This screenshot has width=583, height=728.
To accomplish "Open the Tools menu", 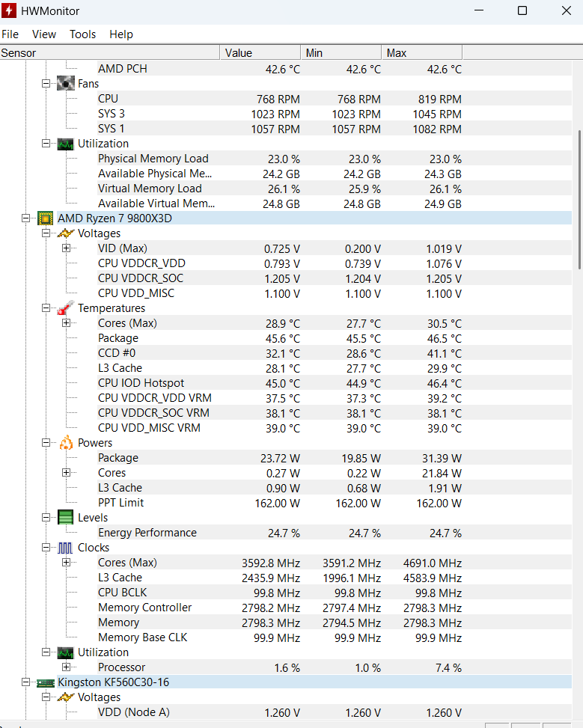I will 82,34.
